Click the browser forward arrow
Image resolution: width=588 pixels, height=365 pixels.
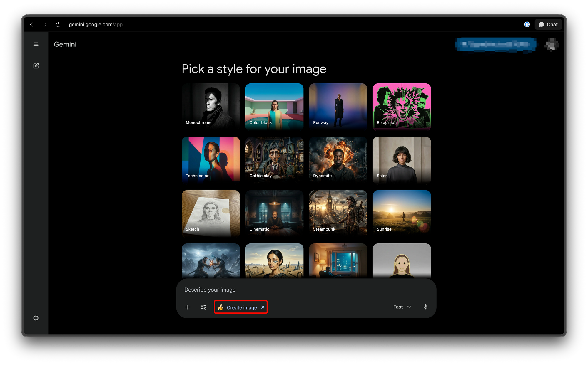click(45, 25)
